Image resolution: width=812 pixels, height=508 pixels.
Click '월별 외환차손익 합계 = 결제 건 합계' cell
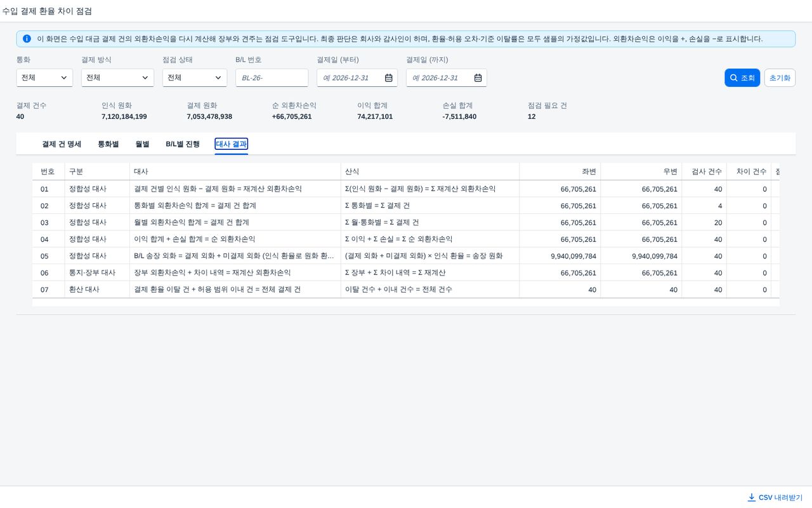coord(235,222)
